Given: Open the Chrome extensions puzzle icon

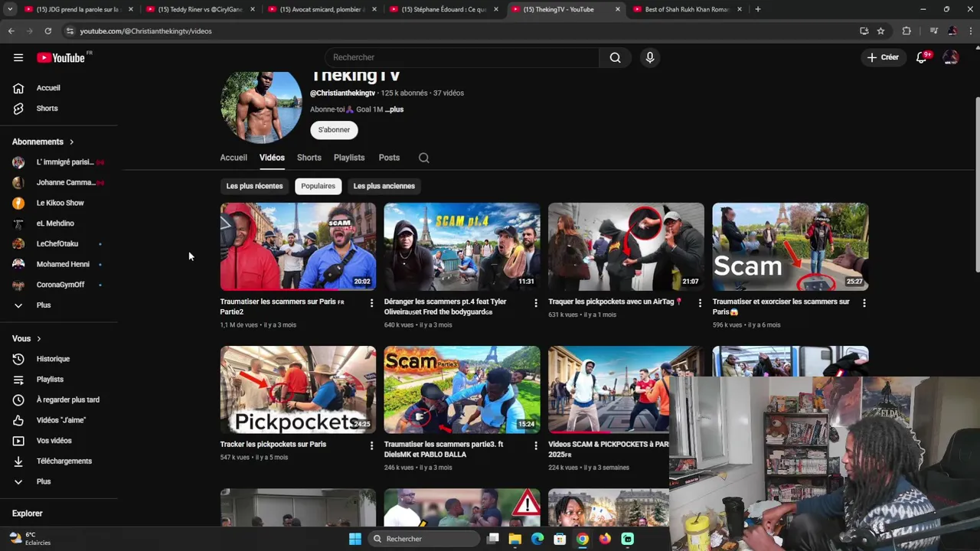Looking at the screenshot, I should point(906,31).
